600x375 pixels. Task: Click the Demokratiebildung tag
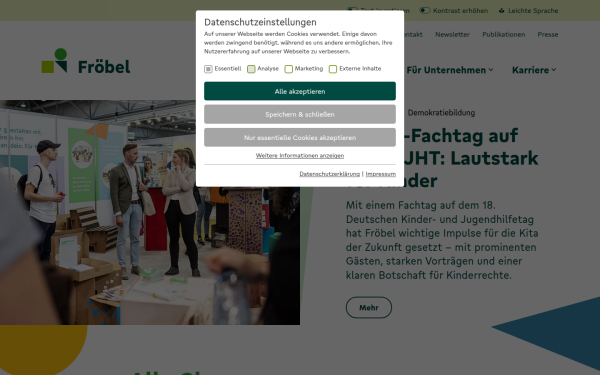point(441,112)
